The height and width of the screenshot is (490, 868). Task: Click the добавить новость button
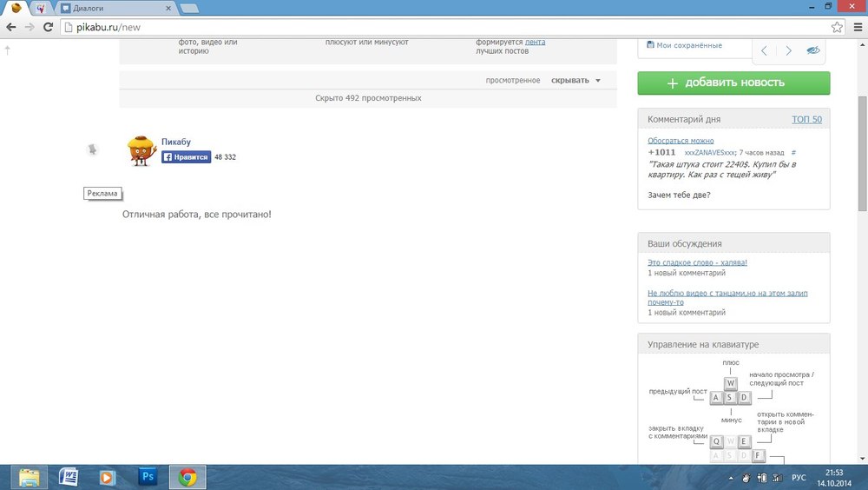(x=733, y=83)
